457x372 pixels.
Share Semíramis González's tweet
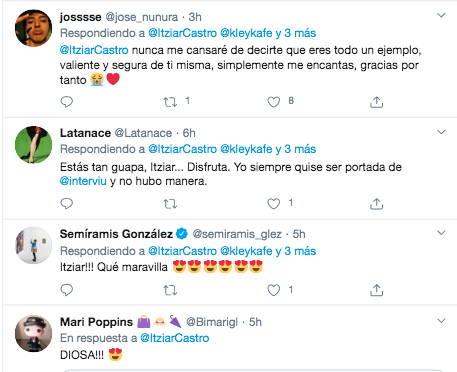[376, 290]
